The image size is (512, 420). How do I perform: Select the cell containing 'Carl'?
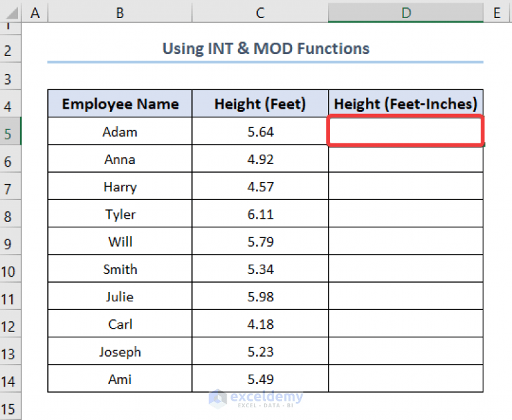pos(120,323)
